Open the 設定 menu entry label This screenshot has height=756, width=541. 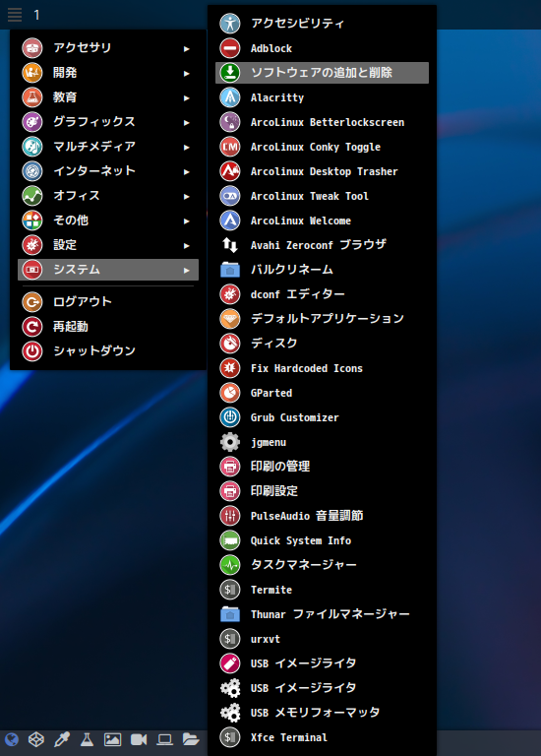(x=65, y=244)
